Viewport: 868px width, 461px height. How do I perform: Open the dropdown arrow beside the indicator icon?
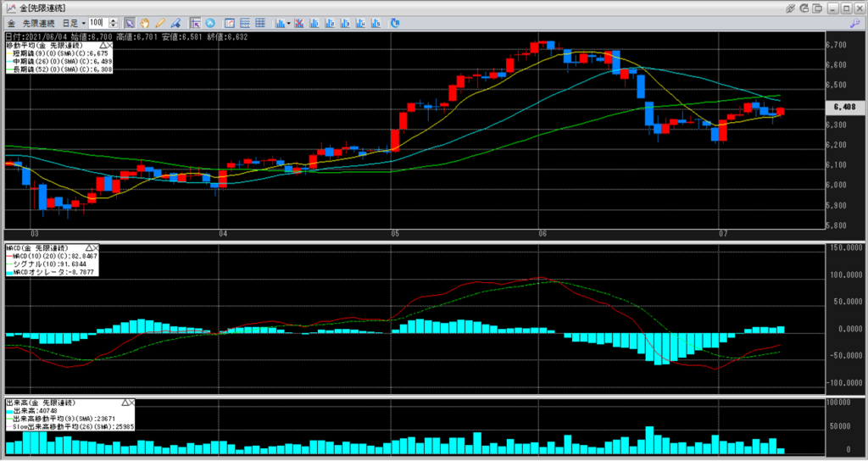click(x=288, y=23)
